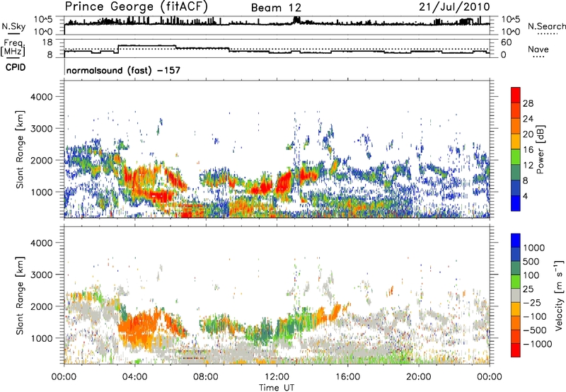Image resolution: width=566 pixels, height=392 pixels.
Task: Click the Prince George (fitACF) title
Action: pyautogui.click(x=137, y=7)
